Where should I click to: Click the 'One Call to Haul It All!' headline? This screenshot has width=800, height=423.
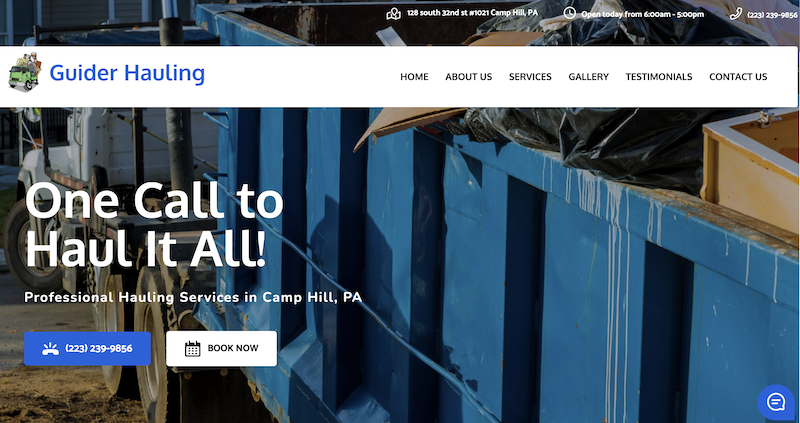154,226
